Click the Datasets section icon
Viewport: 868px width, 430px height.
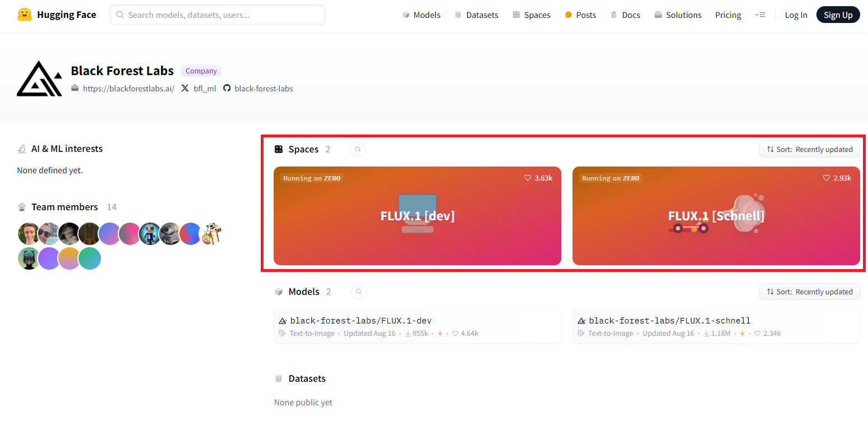[279, 378]
